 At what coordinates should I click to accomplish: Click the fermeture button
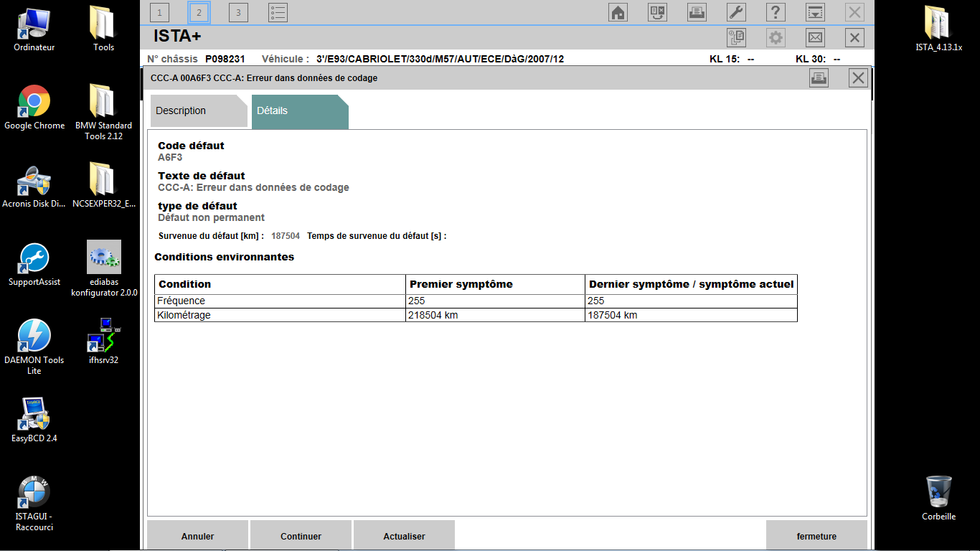816,536
